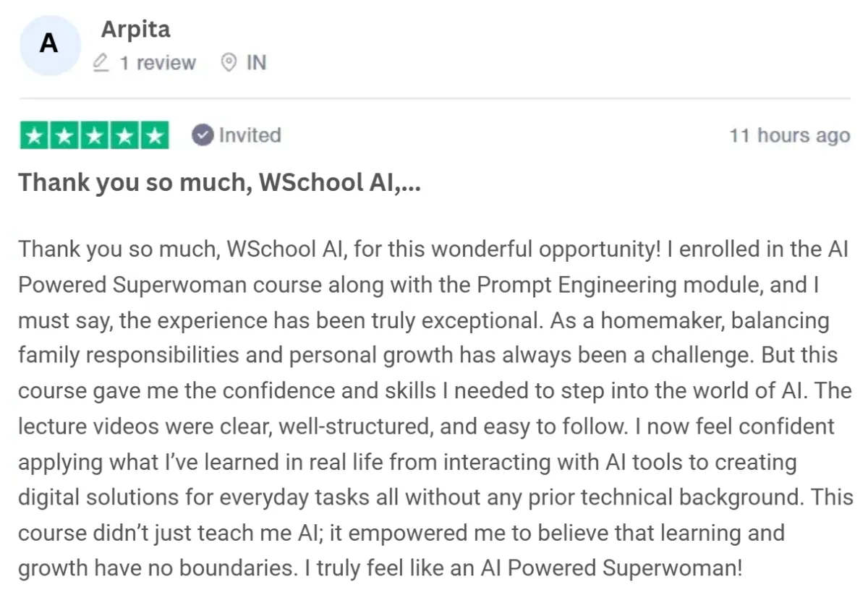The width and height of the screenshot is (868, 595).
Task: Open reviewer Arpita's profile name
Action: 135,30
